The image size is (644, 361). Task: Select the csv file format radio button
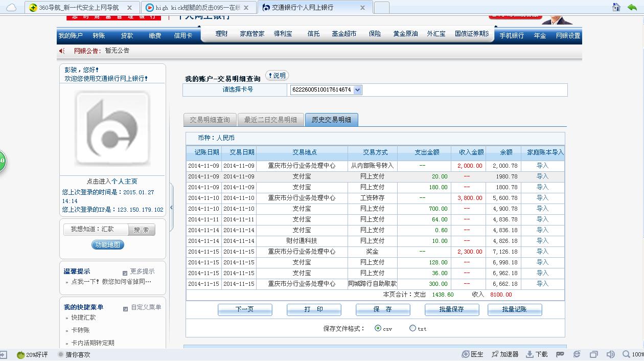point(378,328)
